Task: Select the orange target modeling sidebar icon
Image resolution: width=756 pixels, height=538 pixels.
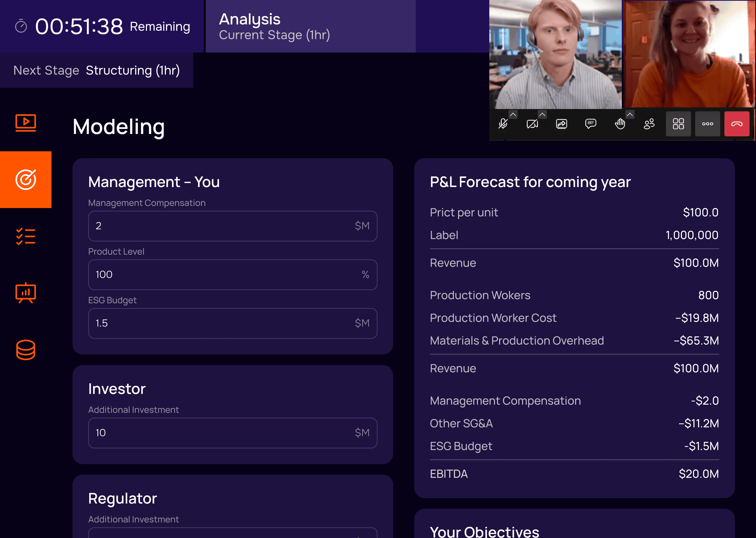Action: click(x=25, y=180)
